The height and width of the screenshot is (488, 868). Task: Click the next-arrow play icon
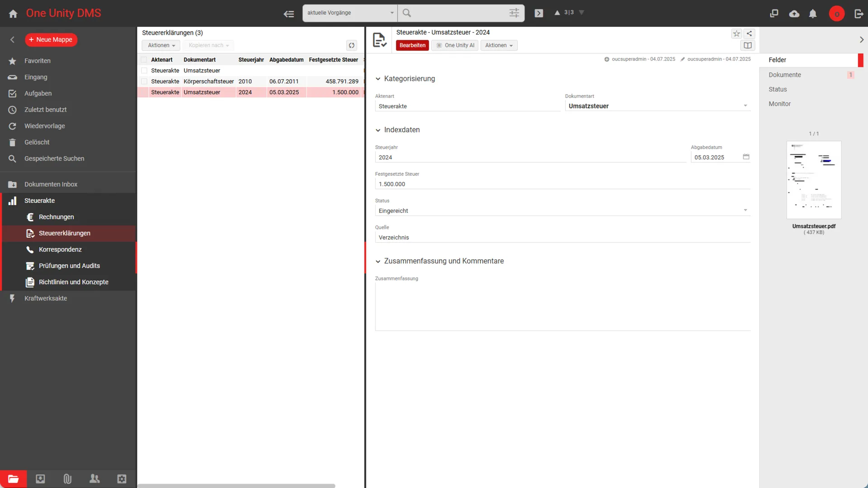[x=539, y=13]
